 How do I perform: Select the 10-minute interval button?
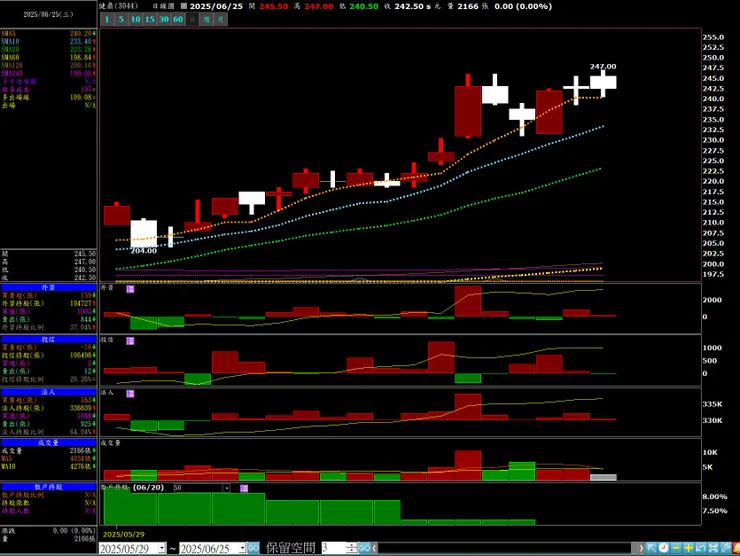pos(135,19)
